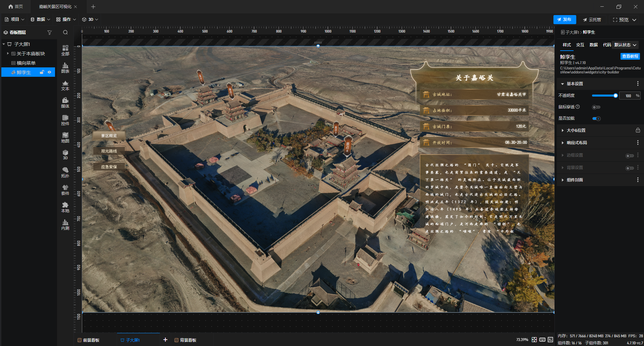Image resolution: width=644 pixels, height=346 pixels.
Task: Select the 地图 map component category
Action: pos(65,137)
